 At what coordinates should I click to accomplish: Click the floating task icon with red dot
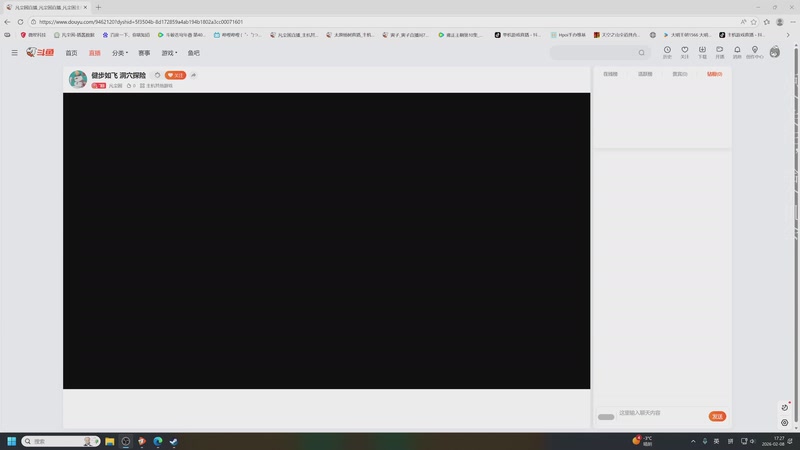[785, 407]
